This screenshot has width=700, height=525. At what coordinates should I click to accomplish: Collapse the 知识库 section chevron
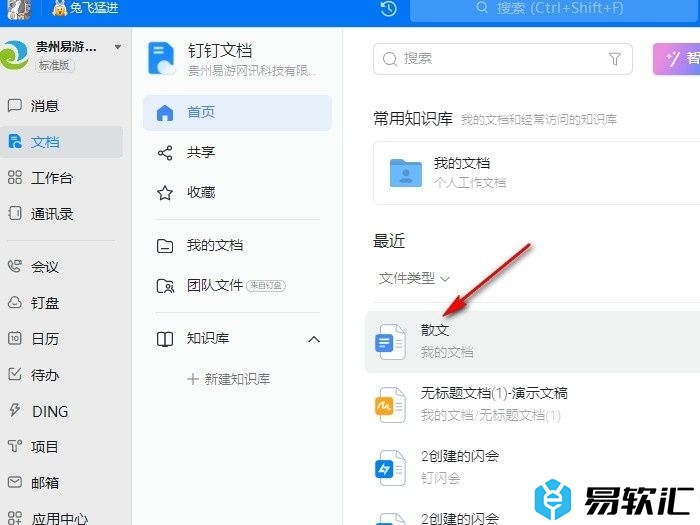click(x=314, y=339)
